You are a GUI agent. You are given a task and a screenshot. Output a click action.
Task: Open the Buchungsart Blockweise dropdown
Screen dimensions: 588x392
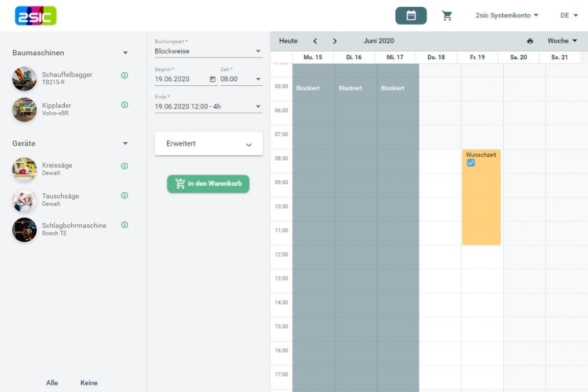click(208, 51)
